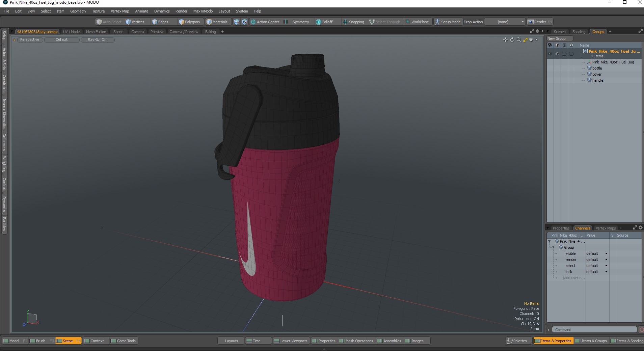Open the Layouts button
644x351 pixels.
pyautogui.click(x=231, y=341)
